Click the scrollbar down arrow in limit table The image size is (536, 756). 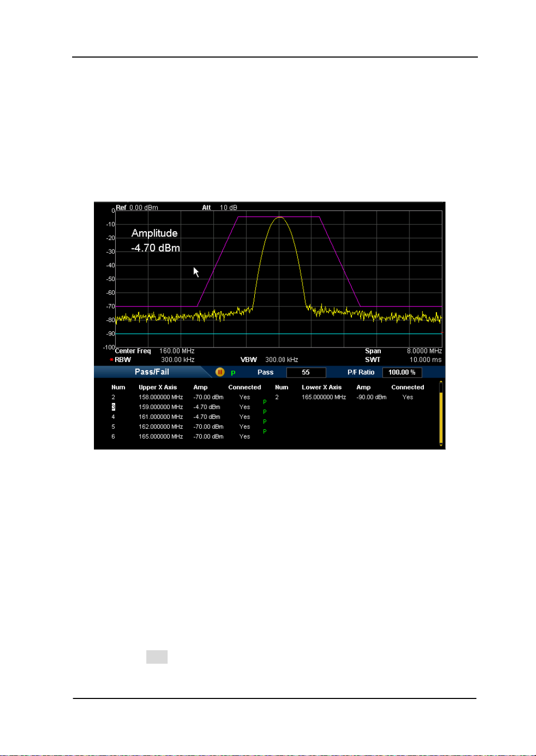pos(441,445)
